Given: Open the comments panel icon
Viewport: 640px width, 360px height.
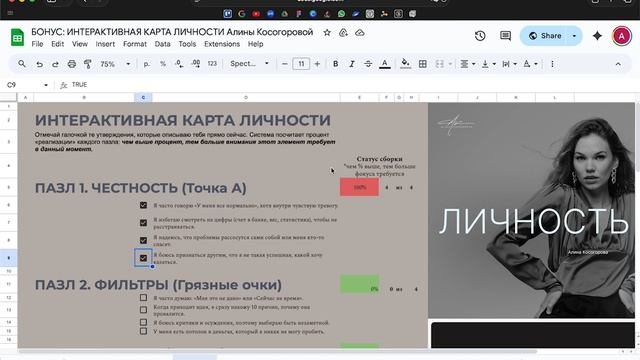Looking at the screenshot, I should pos(505,36).
